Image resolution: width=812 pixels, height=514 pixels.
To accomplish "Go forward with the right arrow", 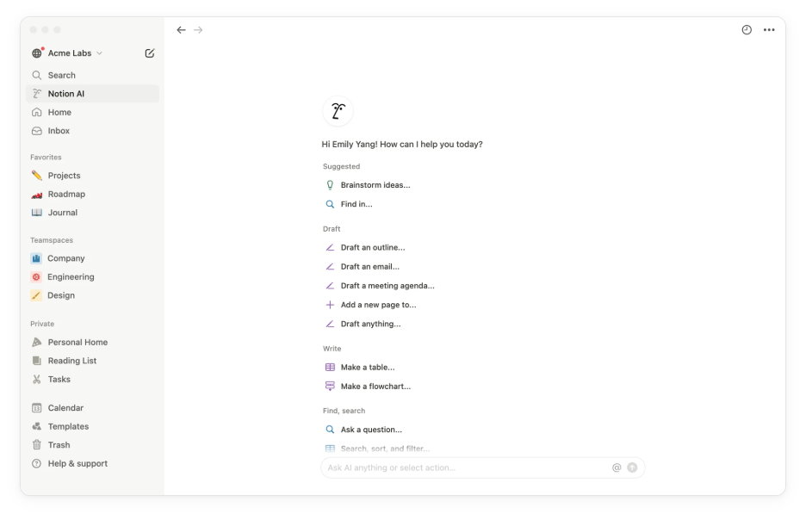I will coord(198,30).
